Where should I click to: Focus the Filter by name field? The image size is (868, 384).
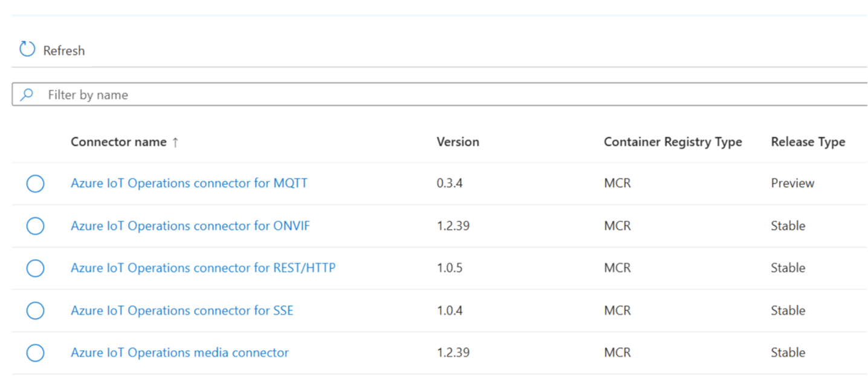coord(440,94)
